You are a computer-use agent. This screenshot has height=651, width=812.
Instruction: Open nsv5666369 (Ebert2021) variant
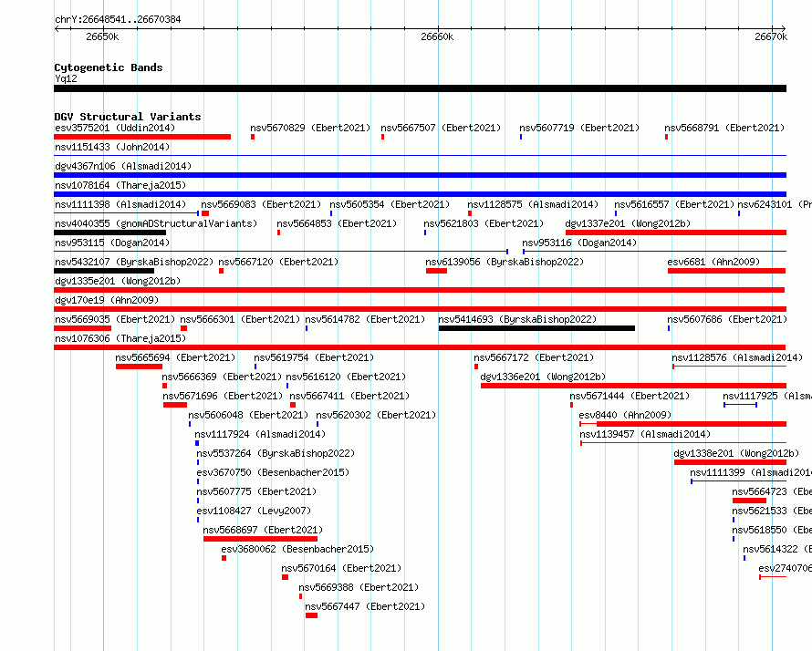[x=223, y=377]
